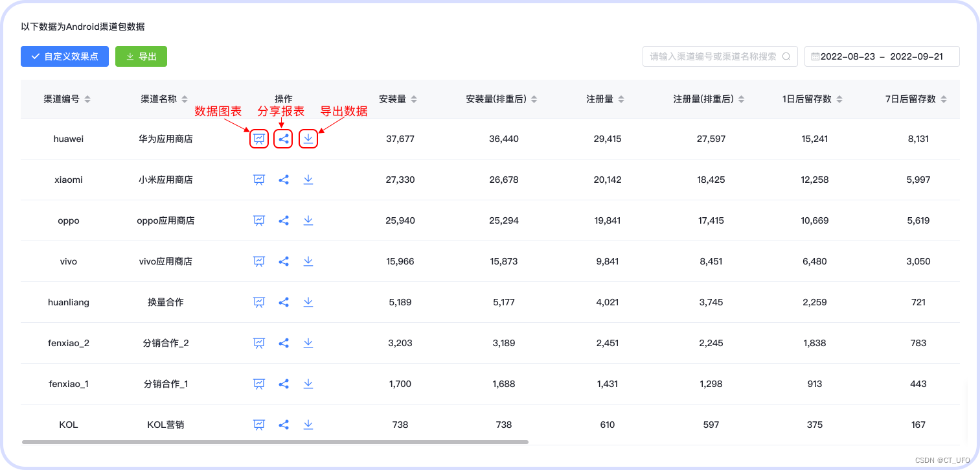Screen dimensions: 980x470
Task: Share report for xiaomi row
Action: point(284,180)
